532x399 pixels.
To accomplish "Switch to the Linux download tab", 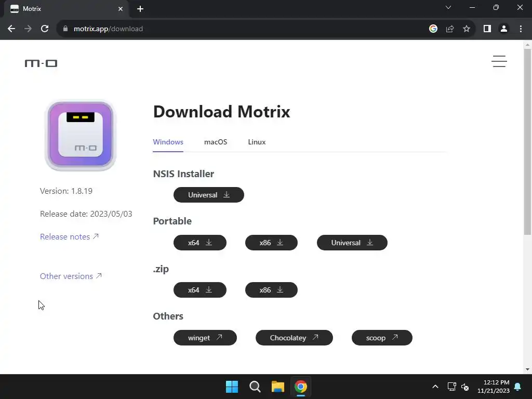I will (x=257, y=142).
